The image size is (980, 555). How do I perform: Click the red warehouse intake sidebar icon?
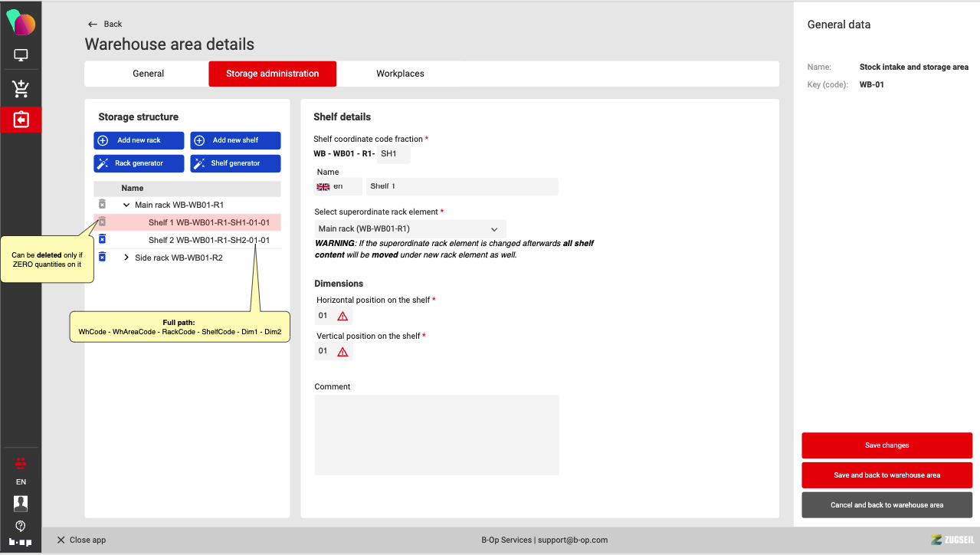tap(21, 120)
